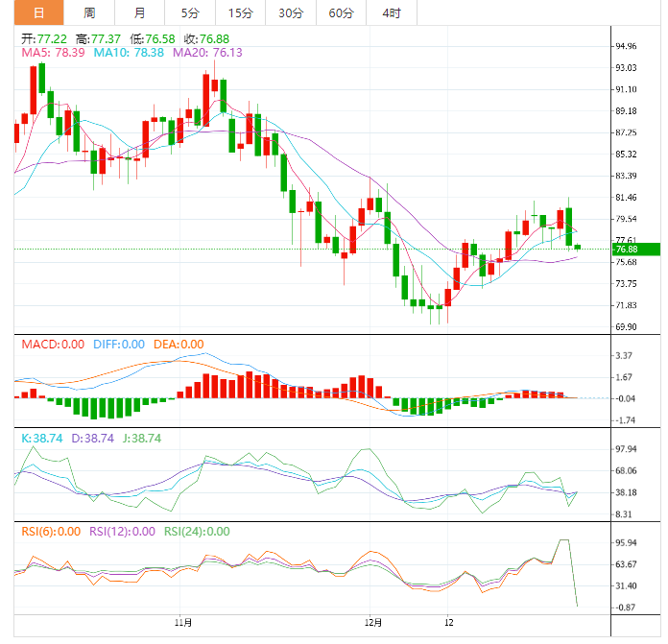This screenshot has width=668, height=644.
Task: Select the 周 (weekly) timeframe tab
Action: coord(89,13)
